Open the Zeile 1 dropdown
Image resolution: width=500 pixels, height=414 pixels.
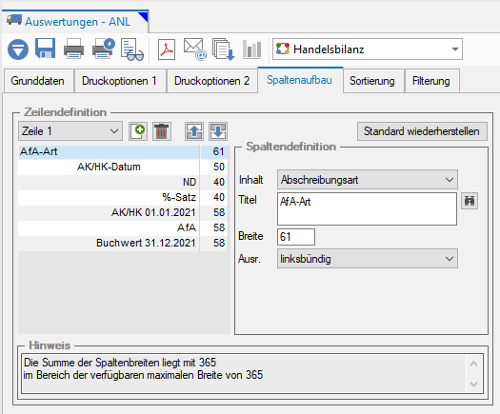(x=70, y=131)
